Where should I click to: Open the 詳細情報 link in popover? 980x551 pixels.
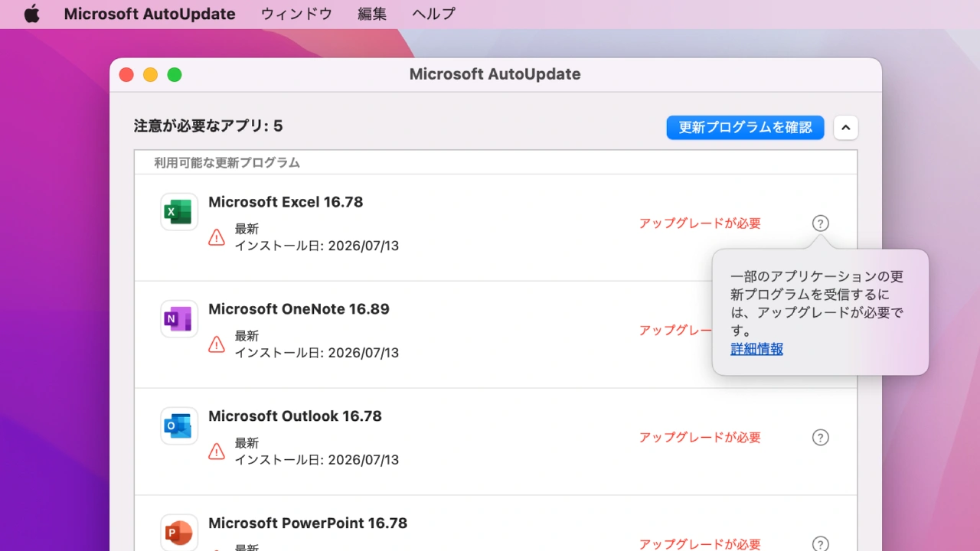756,349
